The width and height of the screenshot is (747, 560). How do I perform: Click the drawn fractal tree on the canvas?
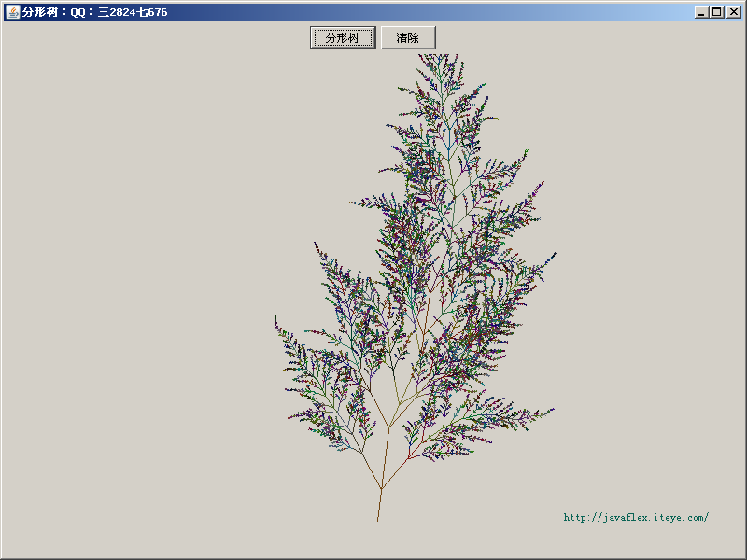[x=416, y=287]
